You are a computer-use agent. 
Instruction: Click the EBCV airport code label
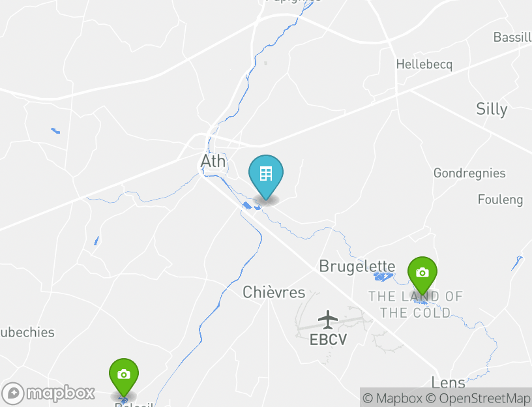(x=328, y=339)
